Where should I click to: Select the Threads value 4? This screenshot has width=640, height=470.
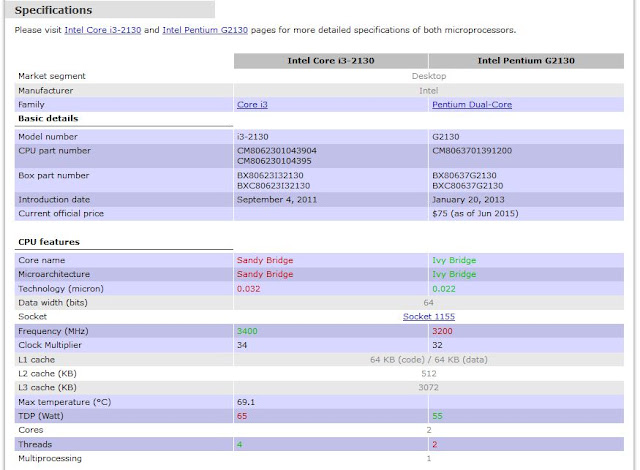pyautogui.click(x=240, y=444)
